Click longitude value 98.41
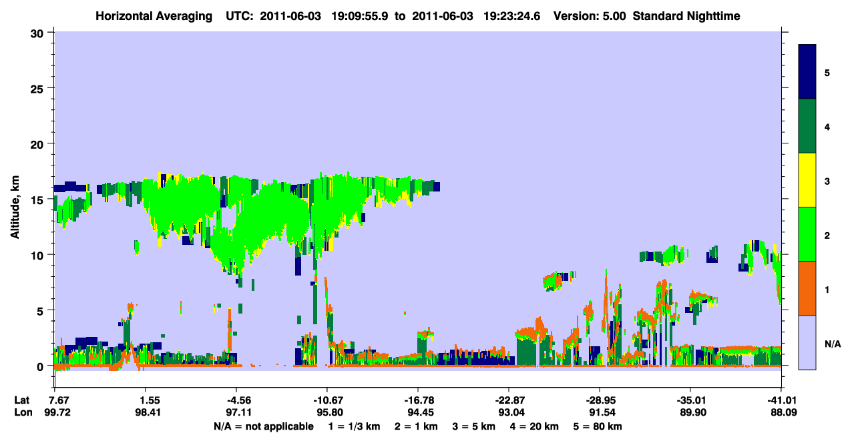Image resolution: width=868 pixels, height=445 pixels. [x=150, y=413]
